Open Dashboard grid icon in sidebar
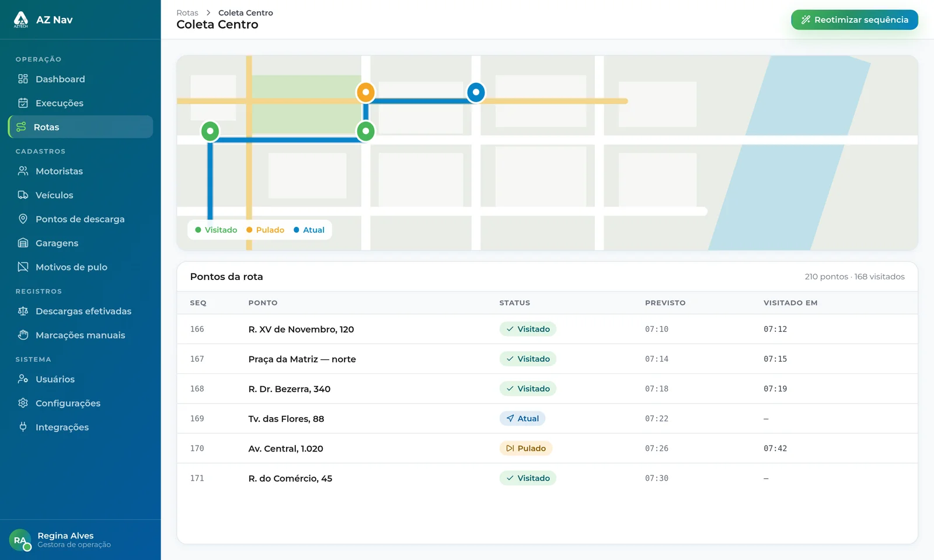Viewport: 934px width, 560px height. pos(23,79)
